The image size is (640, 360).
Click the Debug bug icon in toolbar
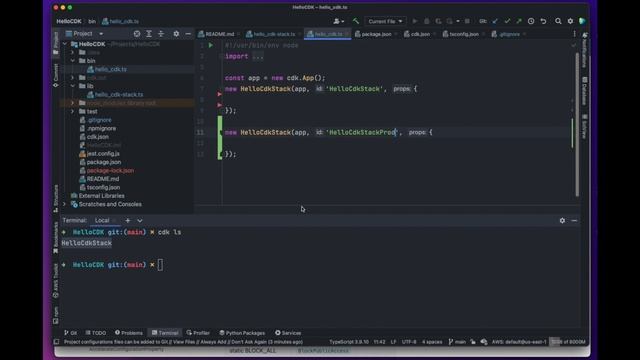coord(427,21)
